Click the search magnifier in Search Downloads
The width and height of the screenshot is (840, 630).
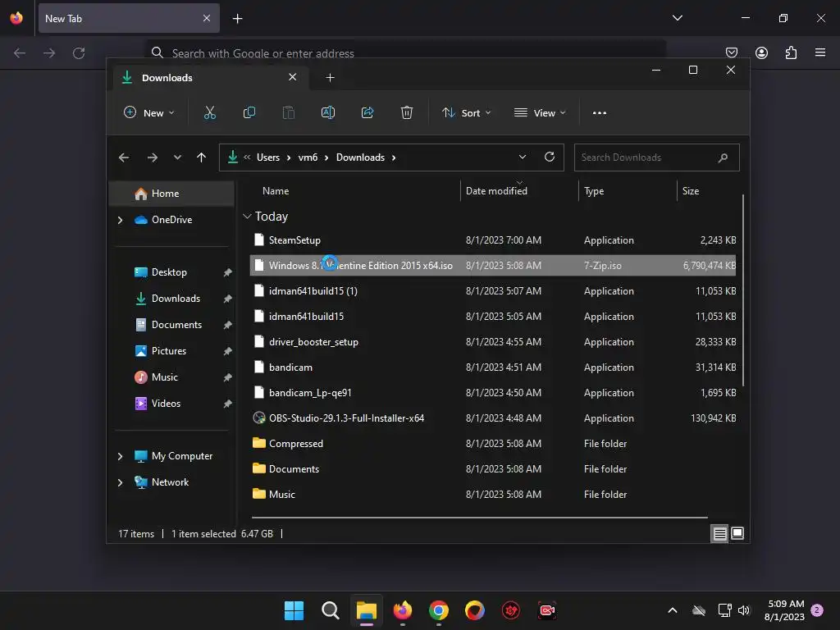point(723,157)
